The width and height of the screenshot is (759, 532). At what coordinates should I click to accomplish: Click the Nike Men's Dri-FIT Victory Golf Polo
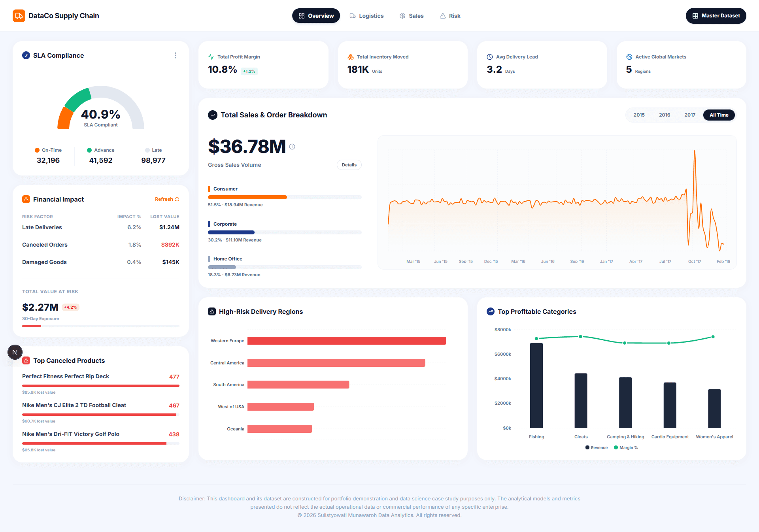(71, 434)
